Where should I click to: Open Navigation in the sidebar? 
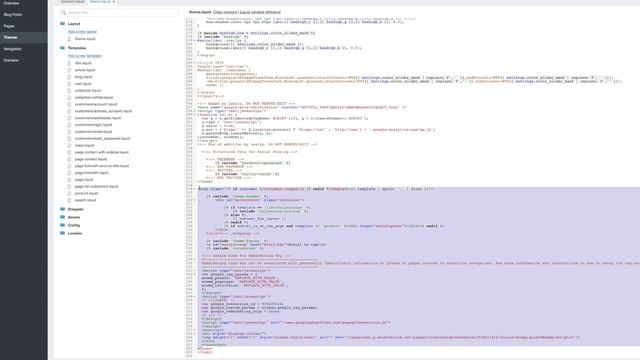click(12, 49)
